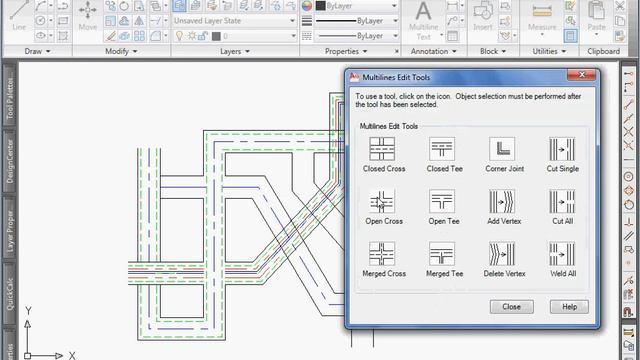Select the Open Cross multiline tool
The height and width of the screenshot is (360, 640).
[x=382, y=201]
